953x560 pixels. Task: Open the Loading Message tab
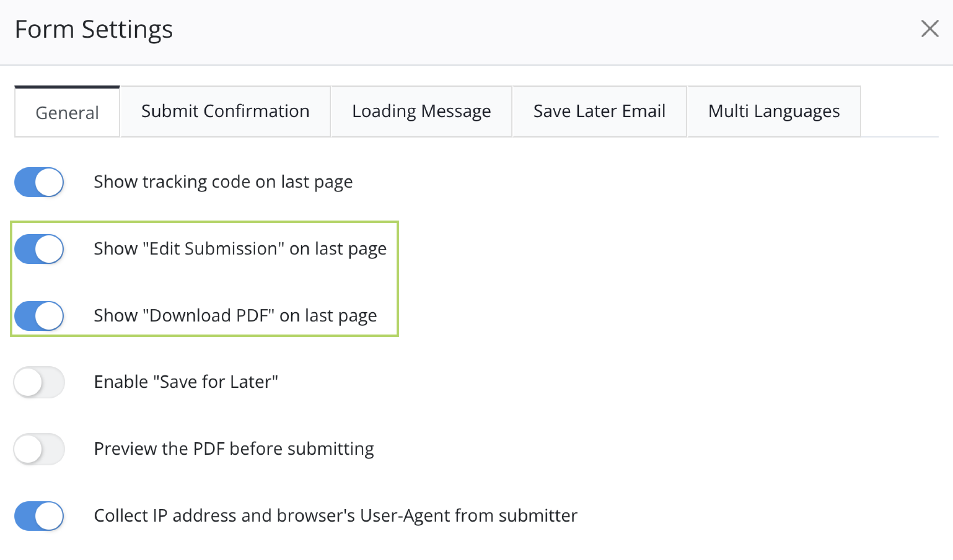tap(421, 112)
